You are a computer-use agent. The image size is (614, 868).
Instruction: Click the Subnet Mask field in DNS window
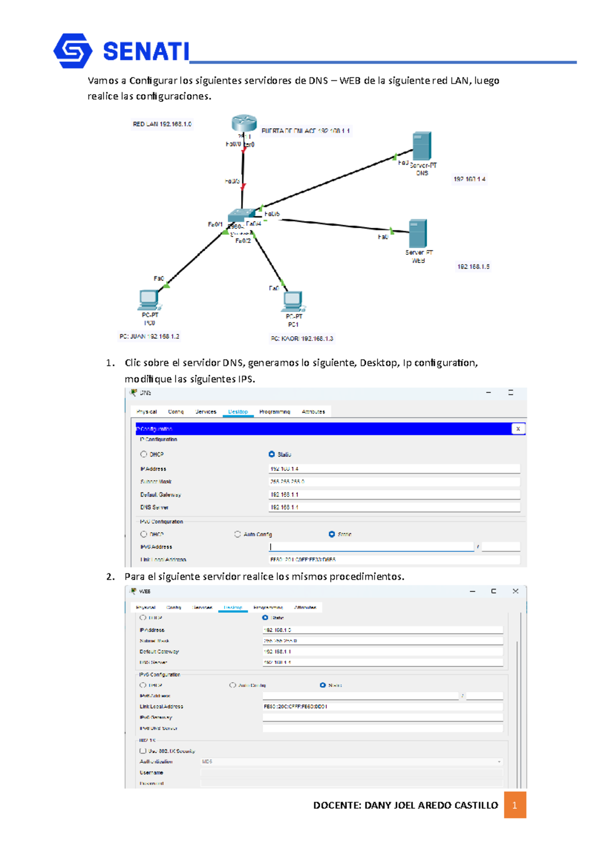(x=394, y=482)
